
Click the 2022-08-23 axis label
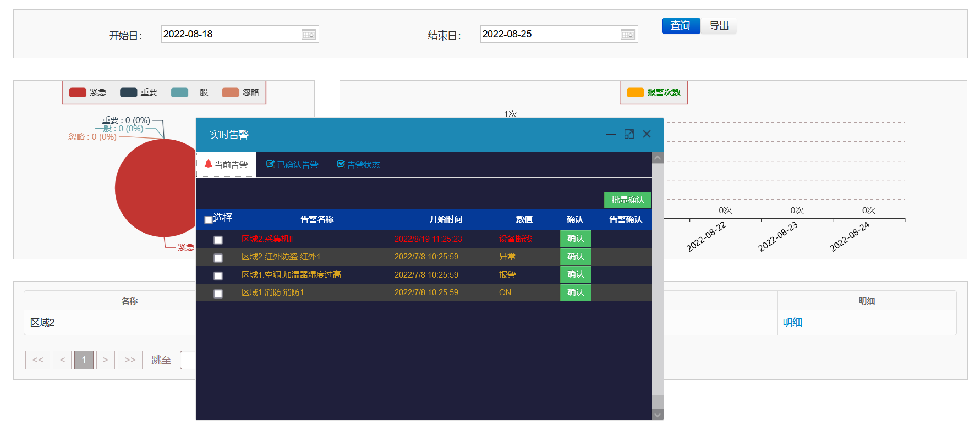tap(778, 237)
